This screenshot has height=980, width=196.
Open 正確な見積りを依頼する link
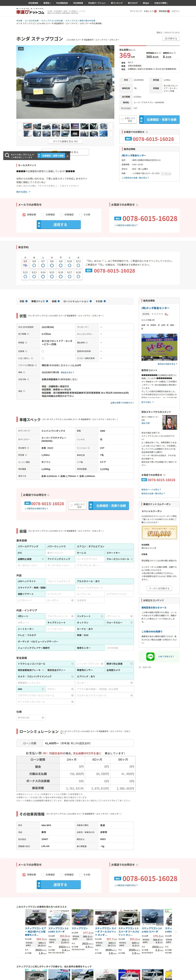[x=122, y=402]
